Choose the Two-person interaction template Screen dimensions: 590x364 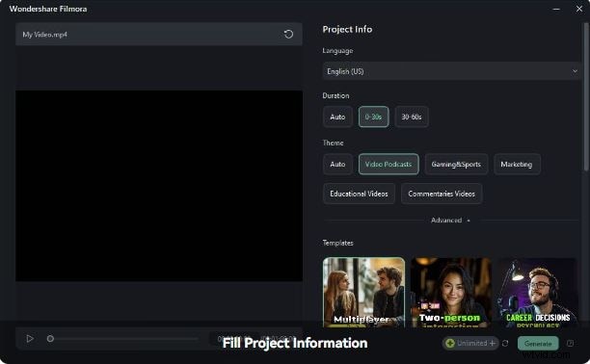(x=451, y=292)
